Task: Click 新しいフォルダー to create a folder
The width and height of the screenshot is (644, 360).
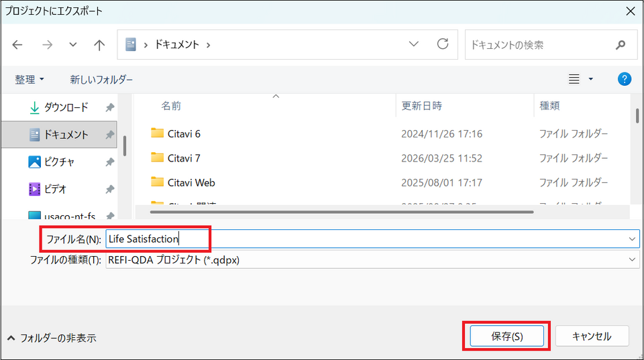Action: point(101,79)
